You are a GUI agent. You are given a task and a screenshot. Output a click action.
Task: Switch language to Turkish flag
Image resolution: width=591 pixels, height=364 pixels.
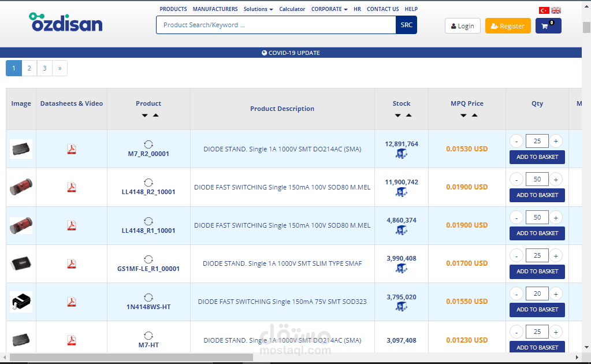point(544,10)
